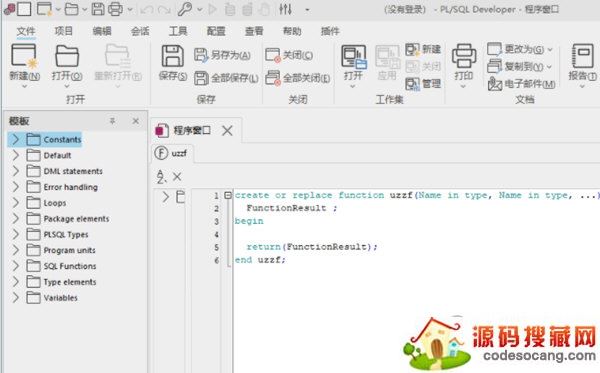Click the quick-access undo arrow icon

[x=147, y=10]
